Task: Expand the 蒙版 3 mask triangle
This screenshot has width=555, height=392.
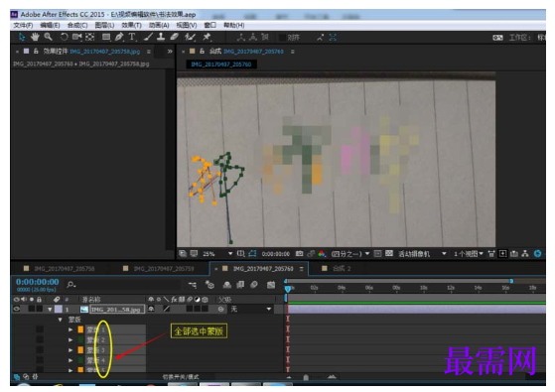Action: pos(70,350)
